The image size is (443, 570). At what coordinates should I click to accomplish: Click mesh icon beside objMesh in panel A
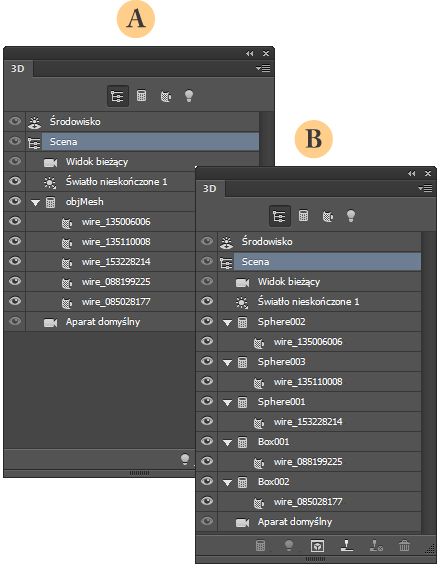pos(51,202)
